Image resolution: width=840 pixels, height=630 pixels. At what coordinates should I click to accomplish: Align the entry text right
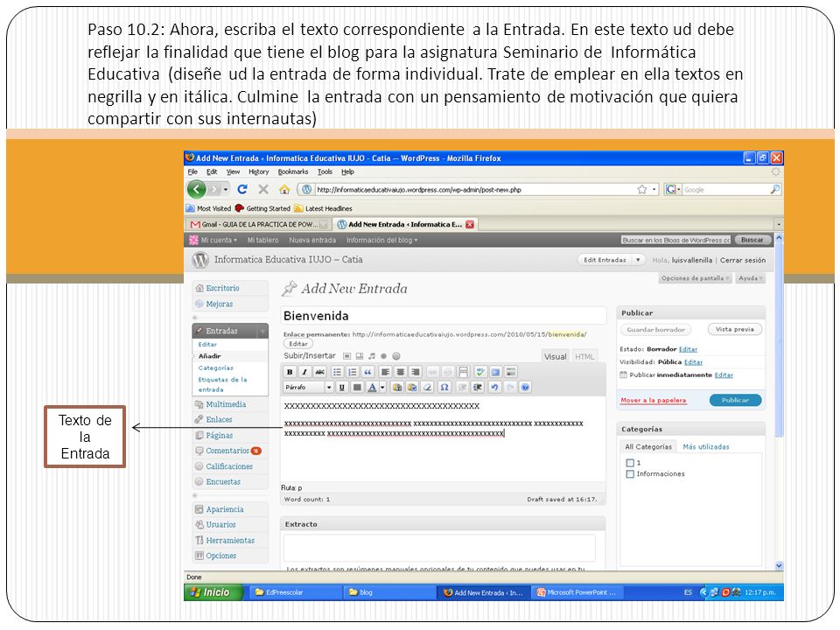pyautogui.click(x=415, y=372)
